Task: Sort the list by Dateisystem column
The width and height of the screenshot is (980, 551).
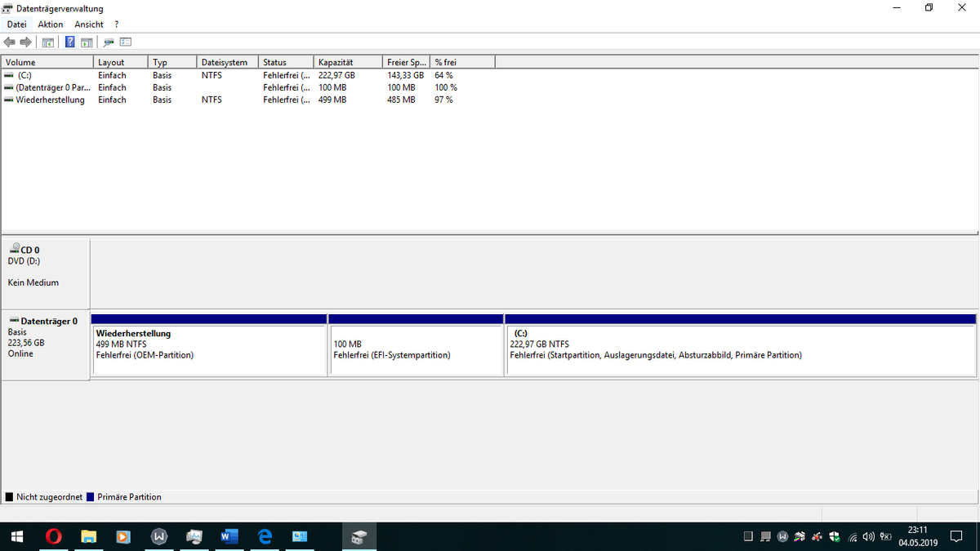Action: pos(225,62)
